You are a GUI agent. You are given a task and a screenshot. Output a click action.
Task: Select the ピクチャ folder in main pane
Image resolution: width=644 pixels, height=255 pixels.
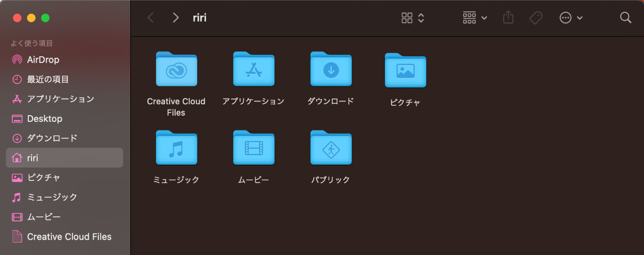405,71
